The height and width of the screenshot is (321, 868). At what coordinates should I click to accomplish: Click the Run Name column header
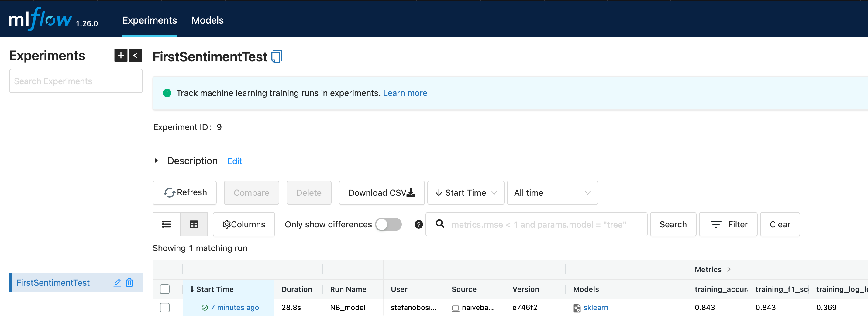click(x=348, y=289)
